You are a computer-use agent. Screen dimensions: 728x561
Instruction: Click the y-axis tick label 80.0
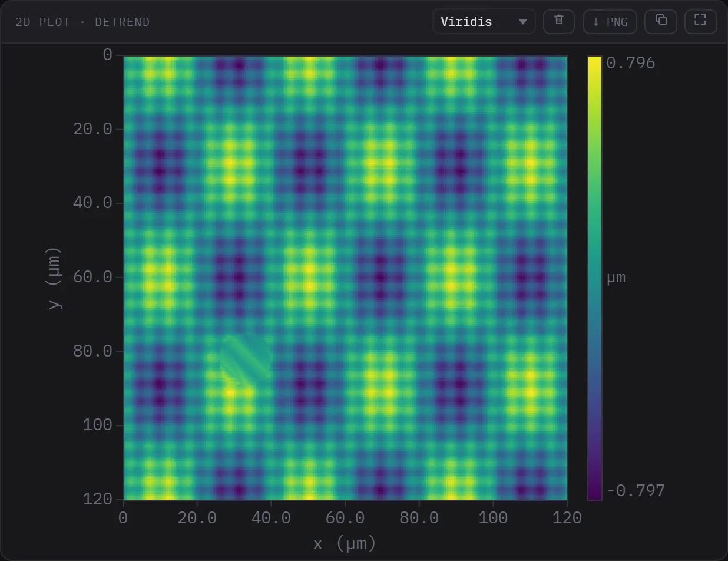pyautogui.click(x=92, y=351)
